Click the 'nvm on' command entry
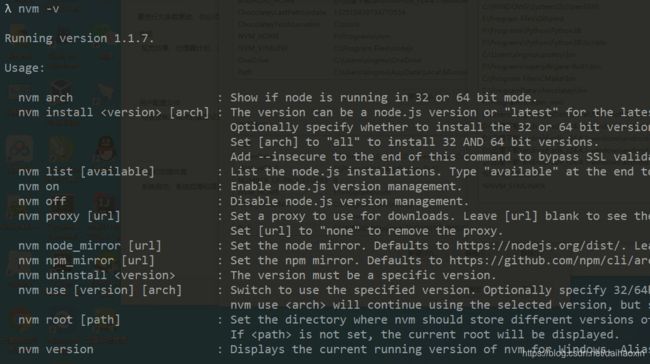 [x=39, y=187]
